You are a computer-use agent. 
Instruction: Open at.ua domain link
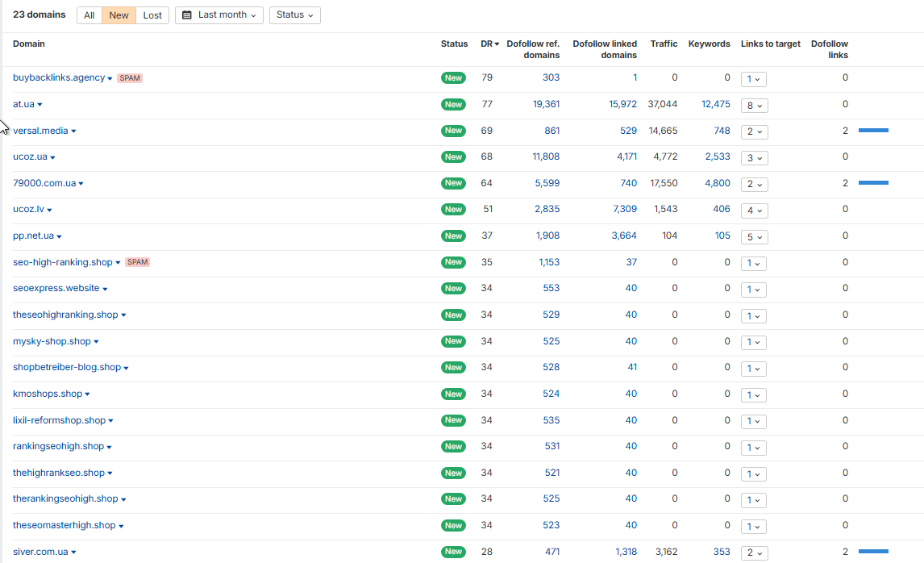23,104
